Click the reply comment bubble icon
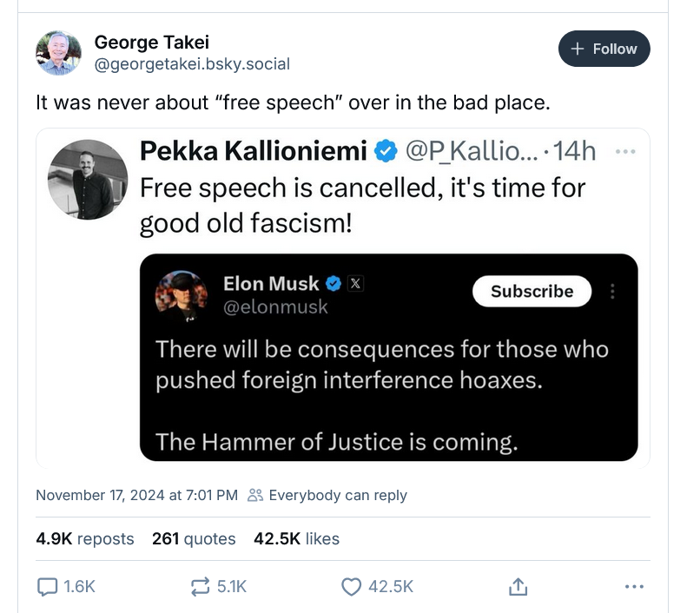The height and width of the screenshot is (613, 700). 48,587
